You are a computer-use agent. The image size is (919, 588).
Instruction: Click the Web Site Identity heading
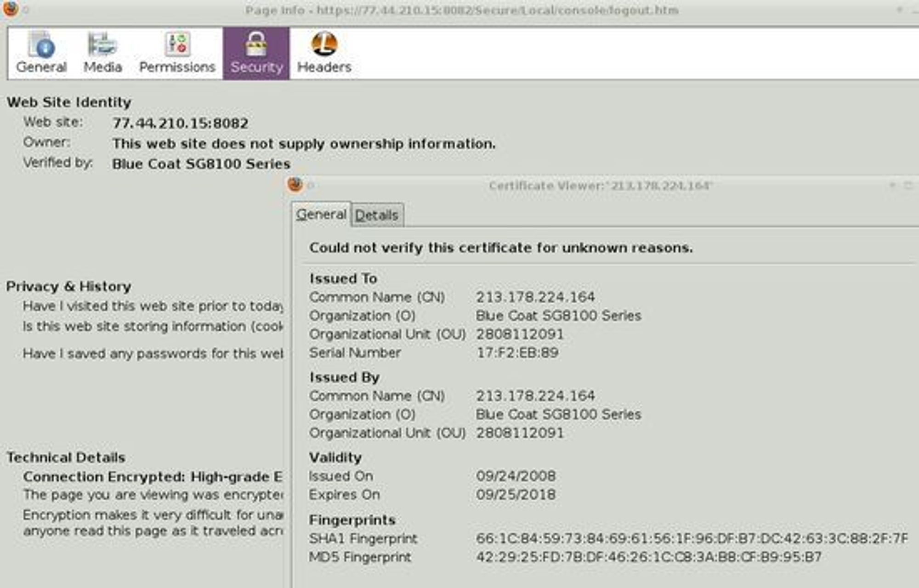(x=69, y=102)
